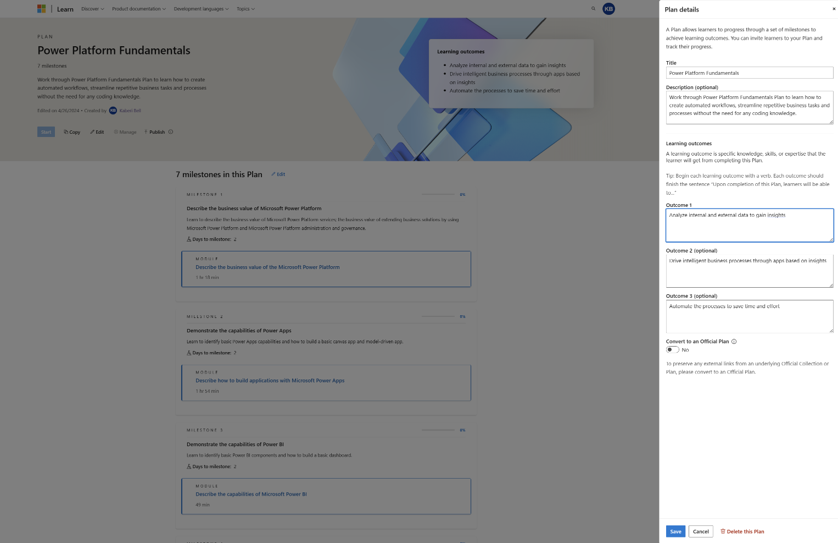The image size is (838, 543).
Task: Click the Save button
Action: pyautogui.click(x=675, y=531)
